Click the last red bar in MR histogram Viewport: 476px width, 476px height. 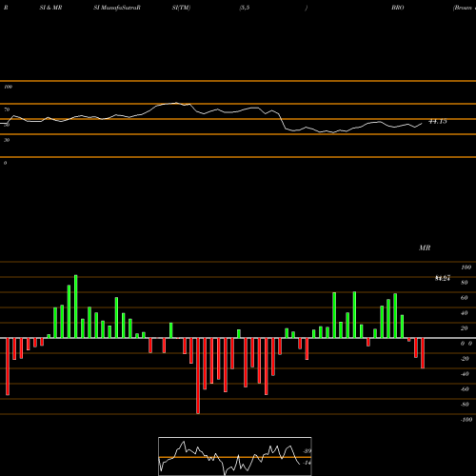[x=423, y=353]
